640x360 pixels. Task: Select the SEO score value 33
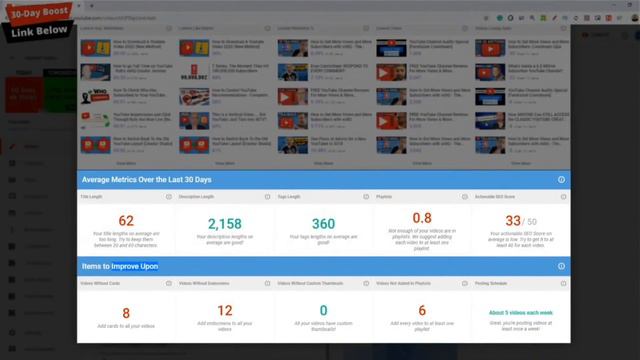click(513, 221)
